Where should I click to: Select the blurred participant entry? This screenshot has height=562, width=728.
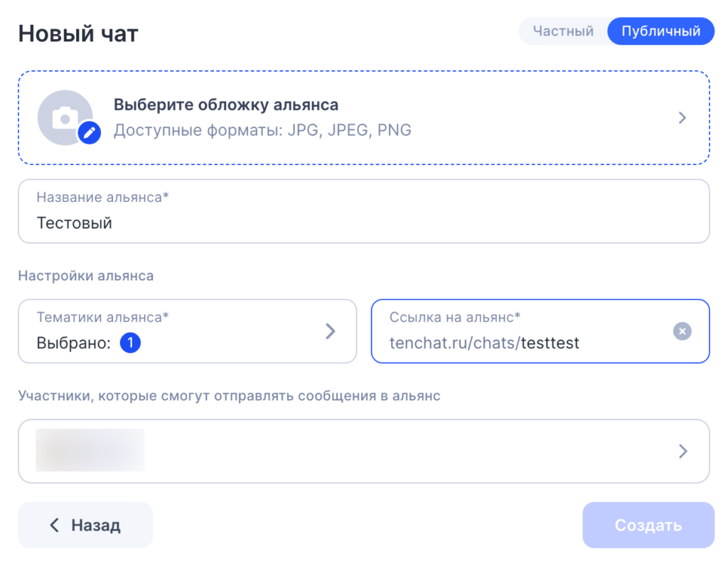click(x=90, y=450)
